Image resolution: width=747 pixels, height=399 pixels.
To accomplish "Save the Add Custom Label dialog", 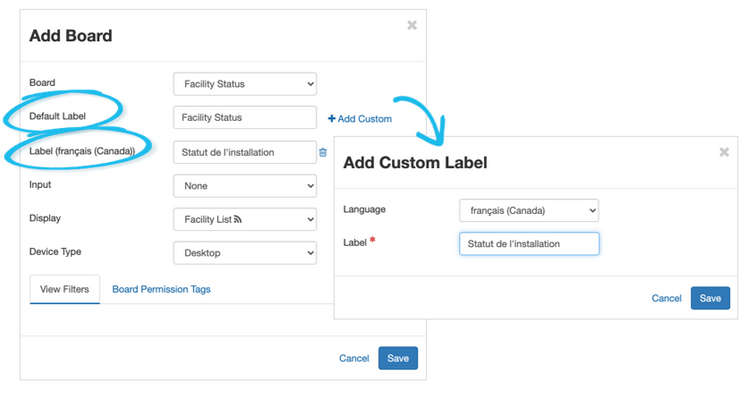I will click(x=710, y=298).
